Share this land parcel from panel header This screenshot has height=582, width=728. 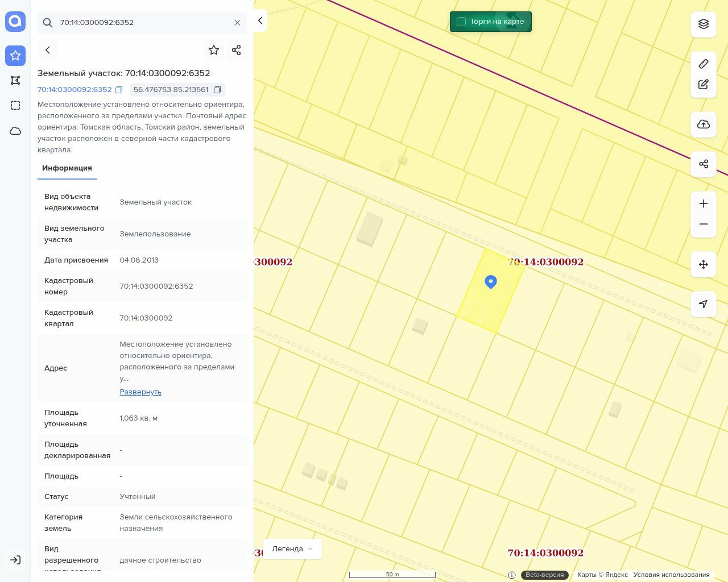237,50
